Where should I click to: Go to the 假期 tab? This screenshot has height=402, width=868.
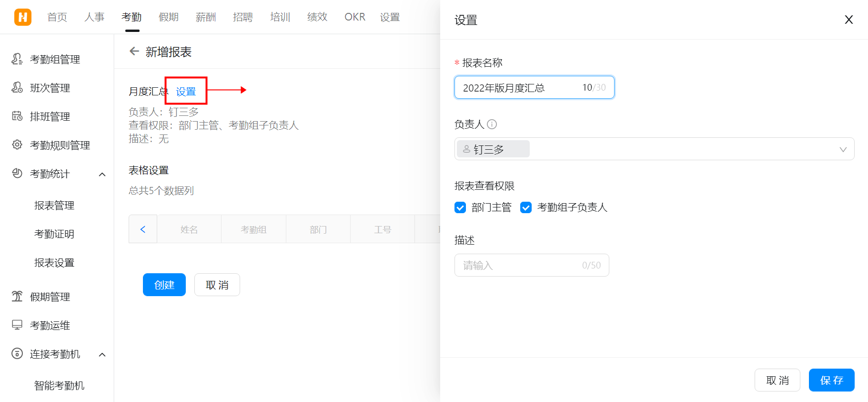pyautogui.click(x=169, y=17)
